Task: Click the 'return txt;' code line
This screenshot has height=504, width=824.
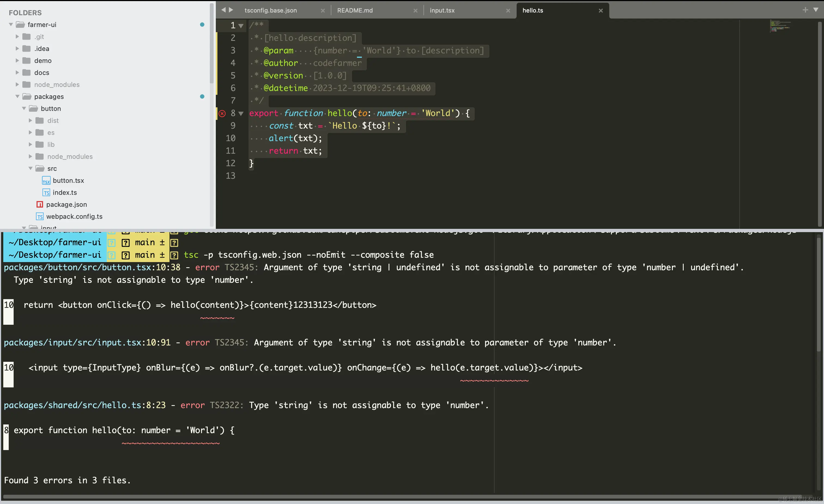Action: tap(295, 151)
